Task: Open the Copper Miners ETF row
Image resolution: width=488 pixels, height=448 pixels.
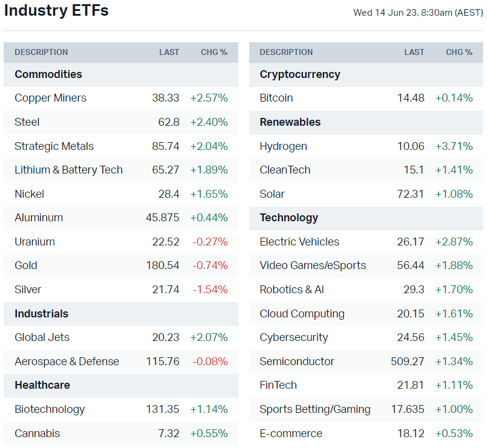Action: click(51, 98)
